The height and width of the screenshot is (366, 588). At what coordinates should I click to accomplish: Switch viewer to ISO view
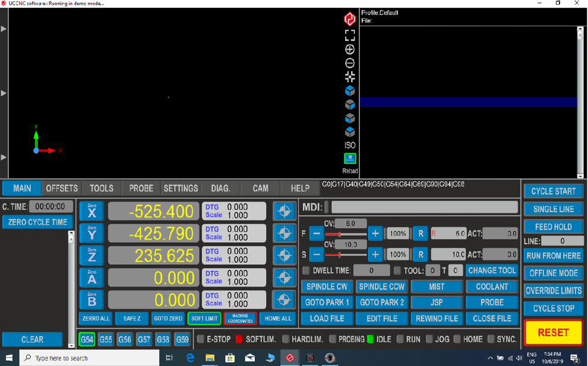point(350,145)
